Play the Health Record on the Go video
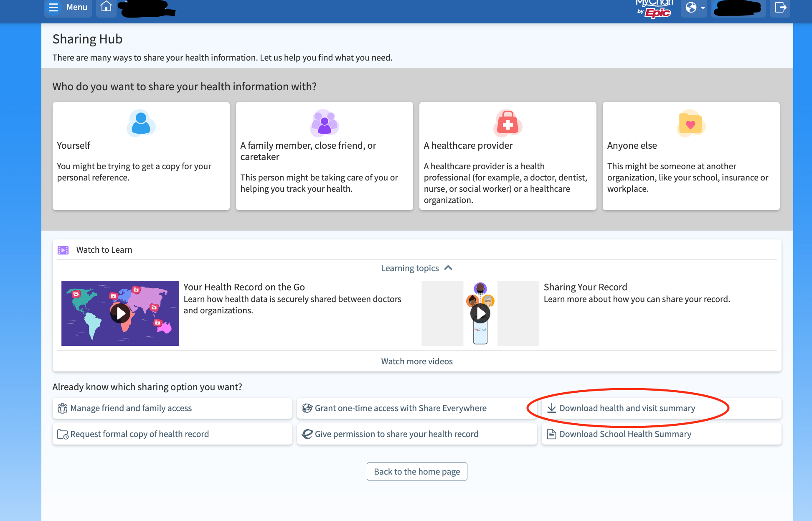The height and width of the screenshot is (521, 812). pyautogui.click(x=120, y=313)
